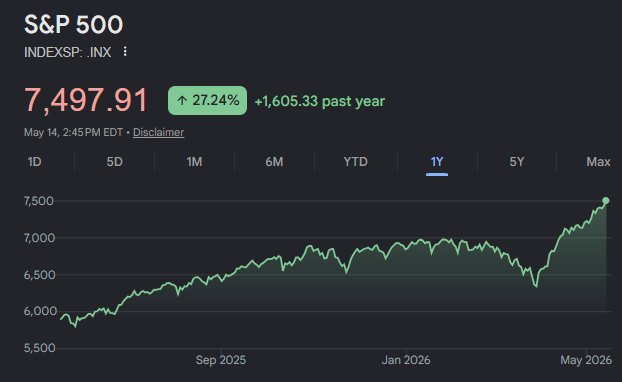Click the green 27.24% change badge
Screen dimensions: 622x382
[207, 100]
